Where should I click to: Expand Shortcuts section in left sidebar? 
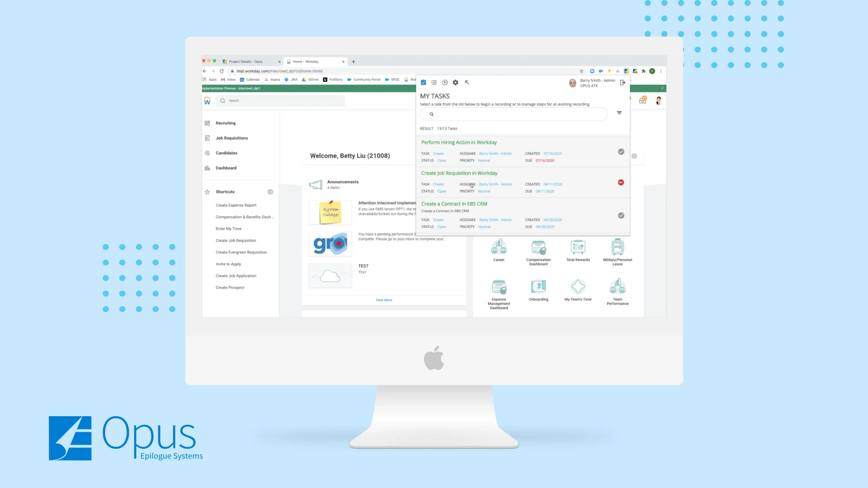click(225, 191)
